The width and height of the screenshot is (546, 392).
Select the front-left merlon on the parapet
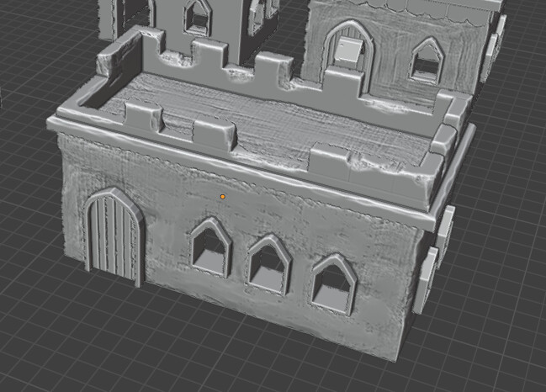[141, 117]
